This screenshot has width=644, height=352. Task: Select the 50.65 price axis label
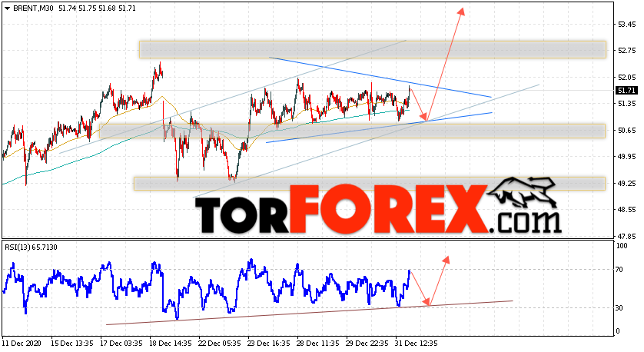(x=627, y=131)
